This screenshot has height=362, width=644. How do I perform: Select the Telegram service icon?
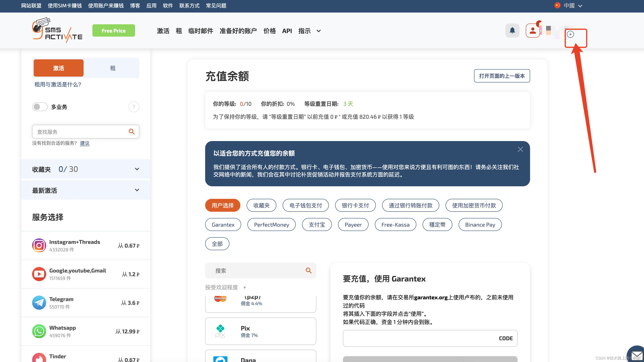(39, 303)
